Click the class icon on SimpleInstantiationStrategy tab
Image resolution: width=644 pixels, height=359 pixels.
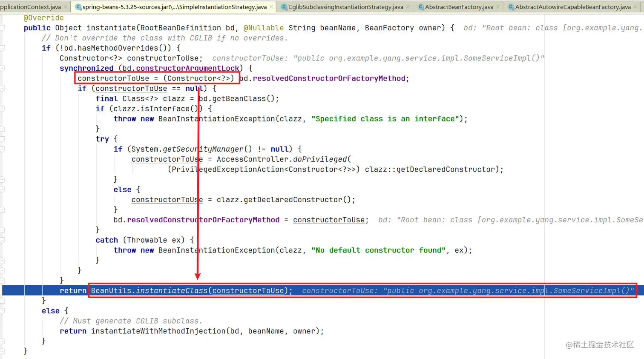coord(78,7)
